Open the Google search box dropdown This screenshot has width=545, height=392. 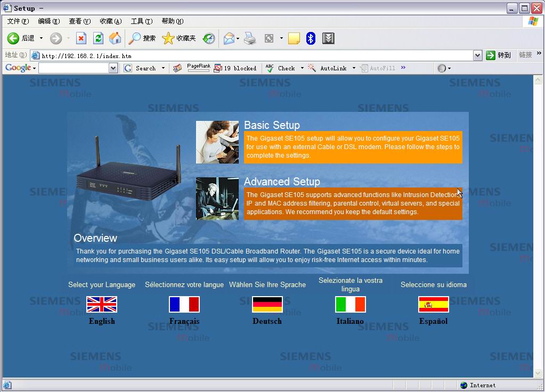point(113,68)
